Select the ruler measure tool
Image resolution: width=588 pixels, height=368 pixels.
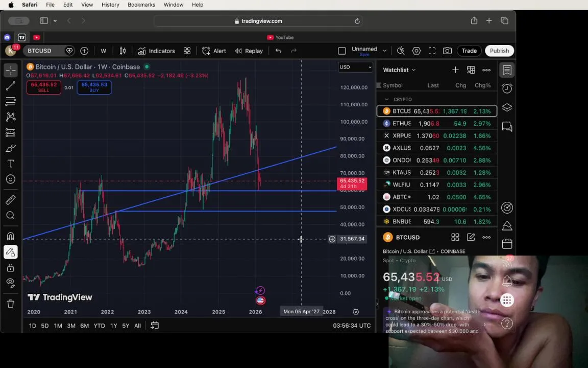pyautogui.click(x=11, y=200)
